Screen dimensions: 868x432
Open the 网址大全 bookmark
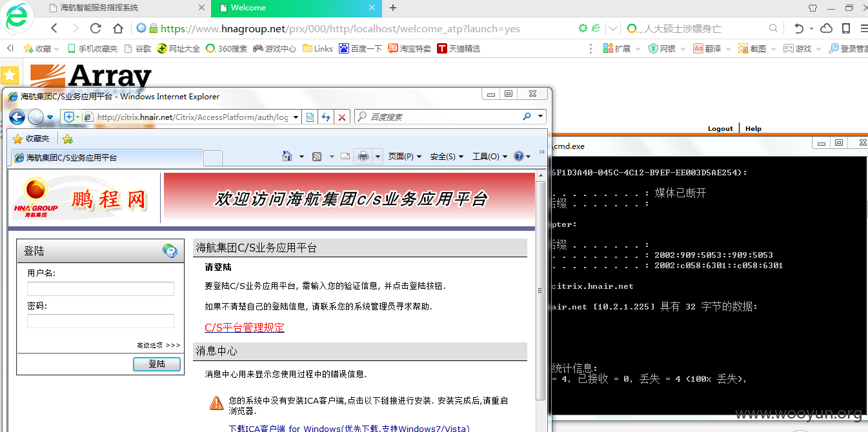[179, 48]
